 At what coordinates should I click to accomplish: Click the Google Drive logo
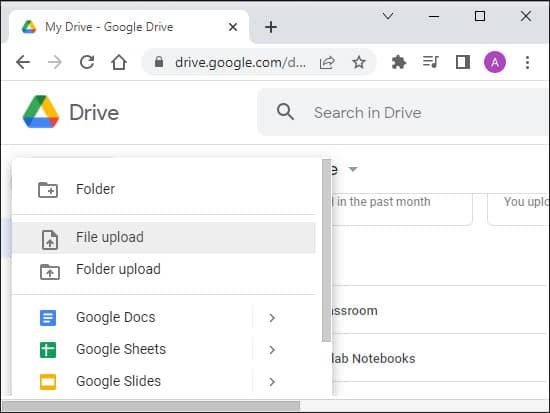(x=41, y=112)
